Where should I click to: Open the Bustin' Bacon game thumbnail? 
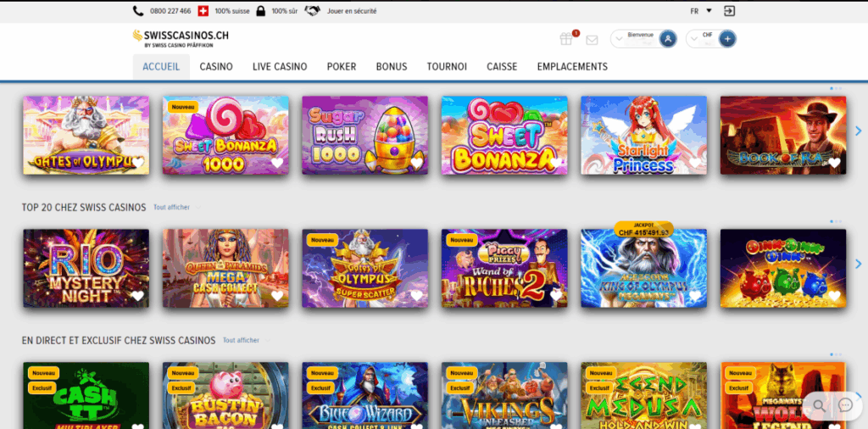coord(225,395)
